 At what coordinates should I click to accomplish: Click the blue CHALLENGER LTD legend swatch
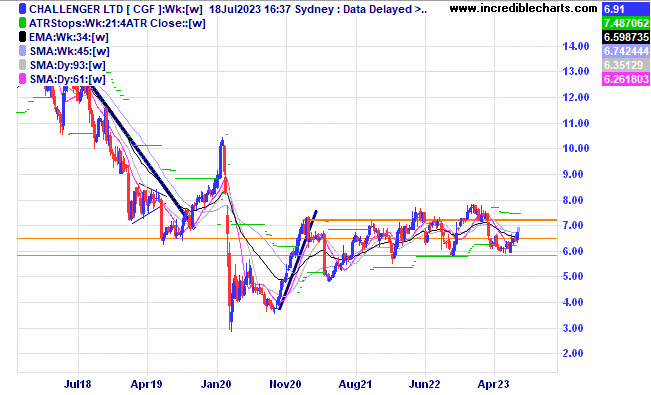tap(22, 9)
